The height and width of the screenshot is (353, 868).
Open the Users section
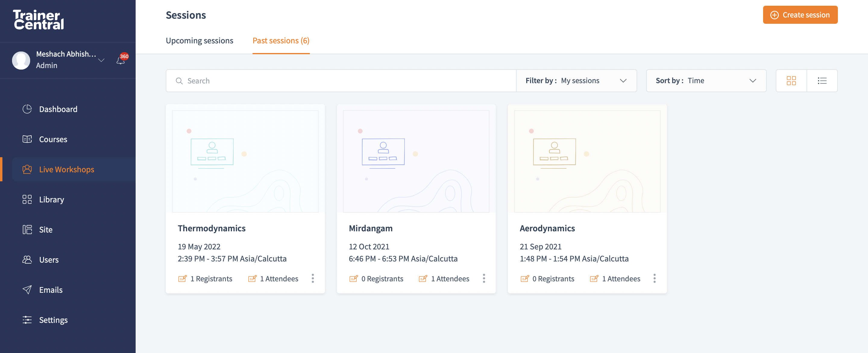click(49, 260)
